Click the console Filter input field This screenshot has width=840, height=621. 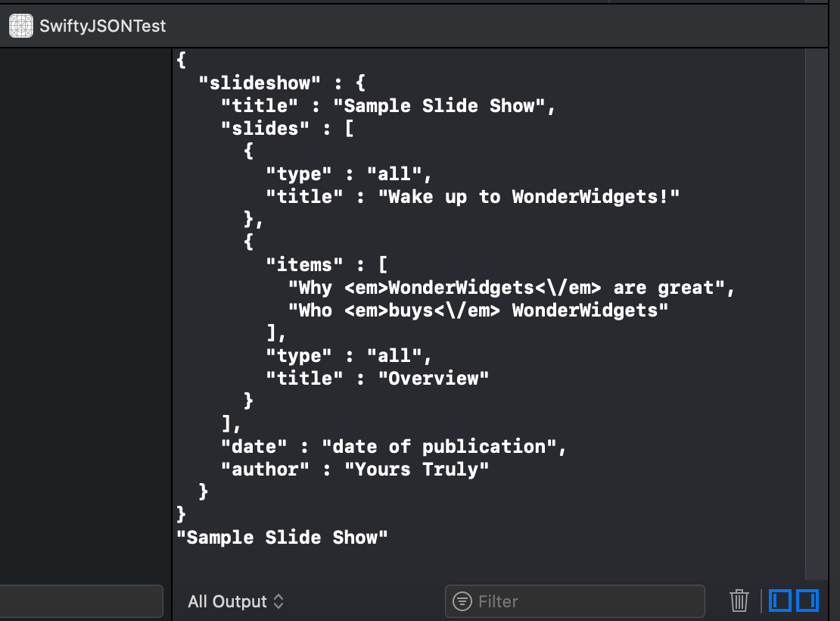(x=575, y=601)
